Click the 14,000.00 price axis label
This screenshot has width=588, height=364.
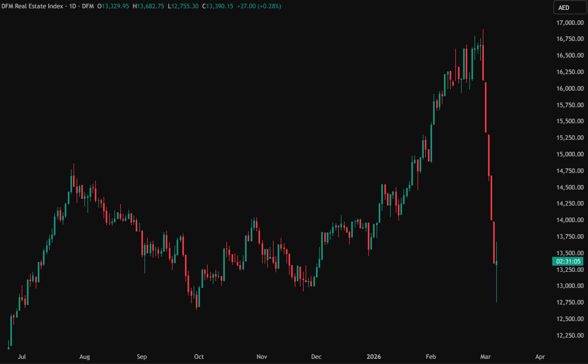tap(569, 220)
